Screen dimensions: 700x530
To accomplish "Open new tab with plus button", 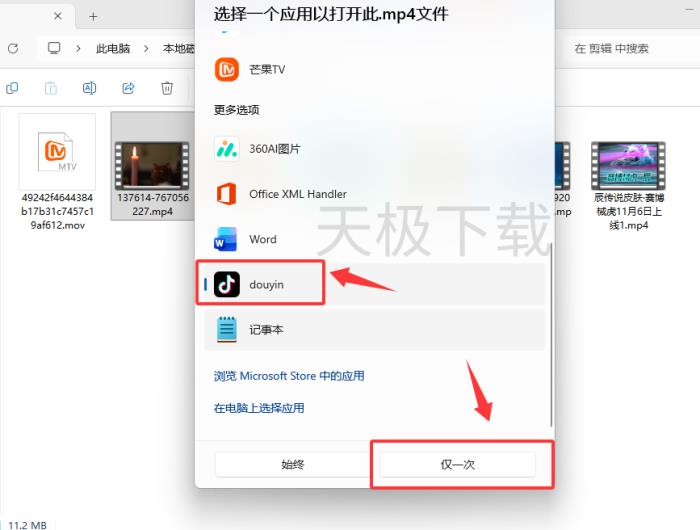I will pyautogui.click(x=93, y=16).
